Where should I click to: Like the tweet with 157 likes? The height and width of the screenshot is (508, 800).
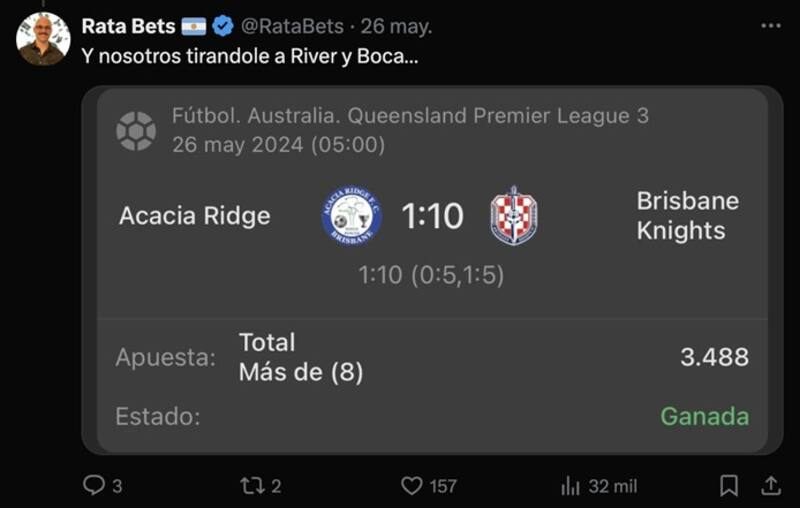pyautogui.click(x=412, y=485)
